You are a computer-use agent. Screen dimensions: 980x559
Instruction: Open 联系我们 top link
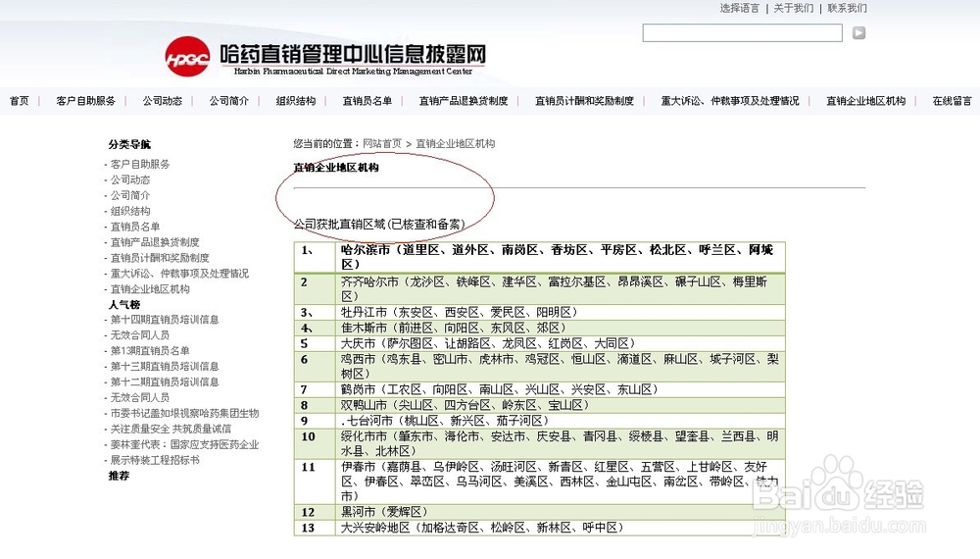847,8
